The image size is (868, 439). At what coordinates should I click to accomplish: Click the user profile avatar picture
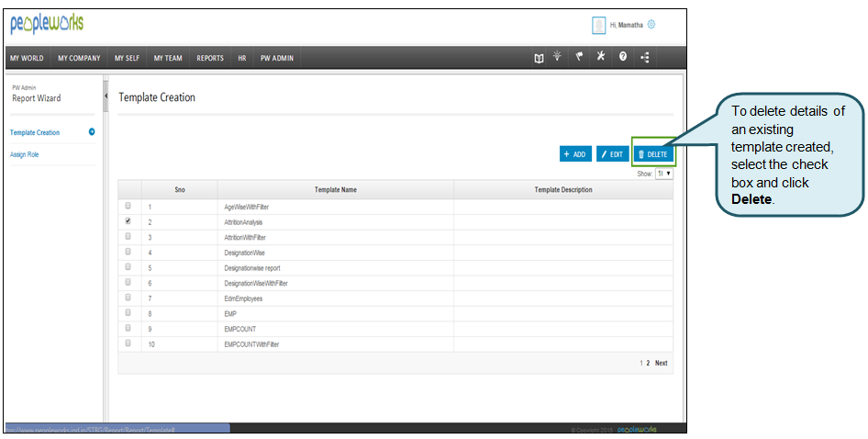(x=598, y=26)
